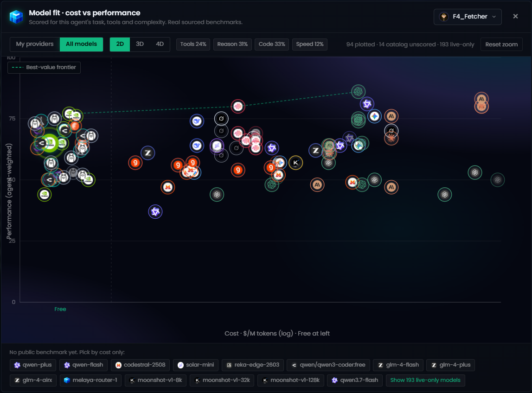Screen dimensions: 532x393
Task: Pick the glm-4-airx model chip
Action: (33, 380)
